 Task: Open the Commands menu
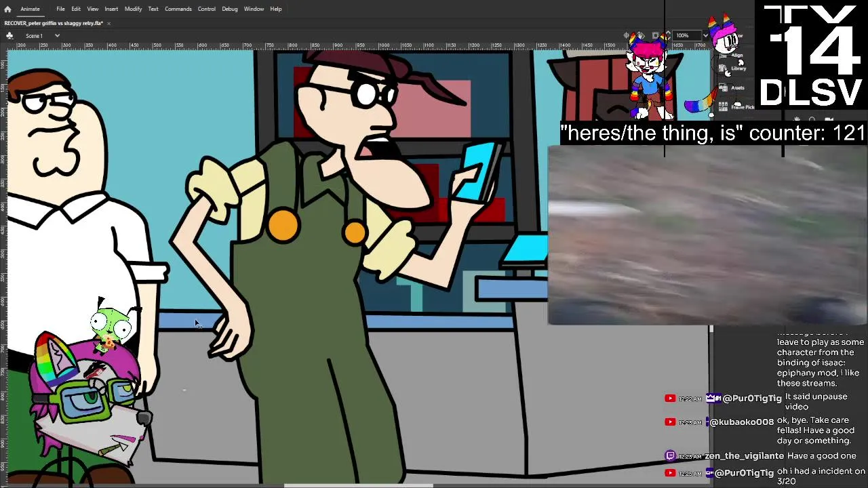point(178,9)
